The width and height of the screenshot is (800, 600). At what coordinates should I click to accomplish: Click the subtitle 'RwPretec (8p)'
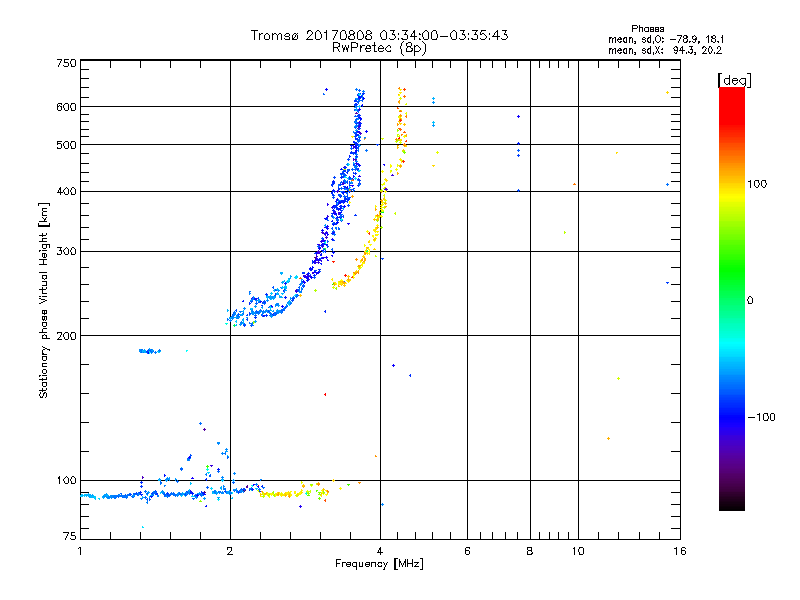pos(379,48)
